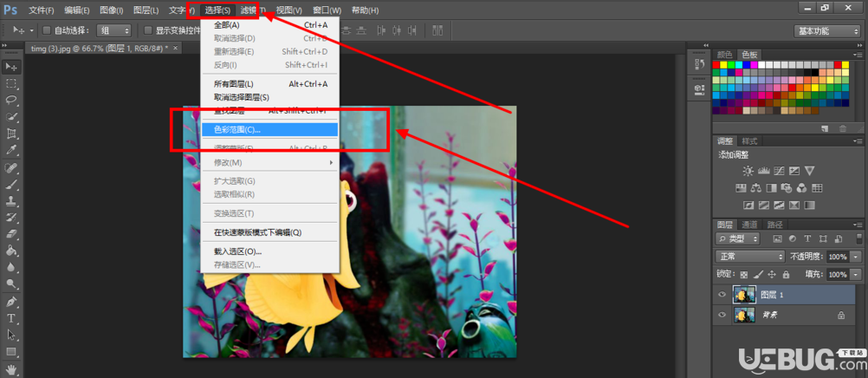Screen dimensions: 868x378
Task: Open the 文件(F) menu
Action: tap(42, 10)
